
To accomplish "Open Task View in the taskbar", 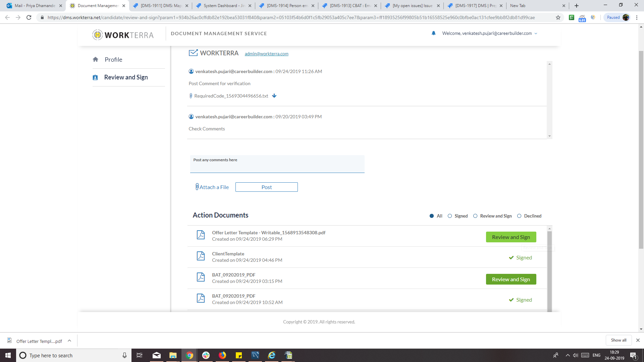I will 140,355.
